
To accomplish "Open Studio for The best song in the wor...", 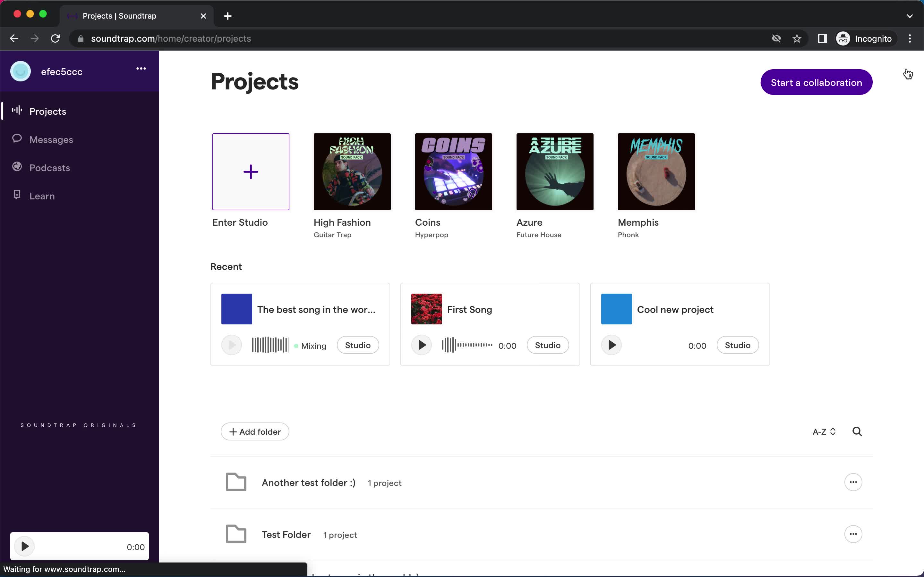I will click(x=358, y=345).
